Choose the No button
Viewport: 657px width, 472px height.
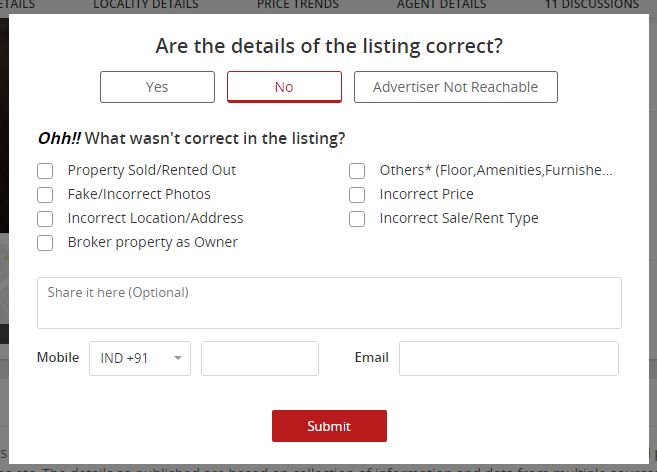284,87
